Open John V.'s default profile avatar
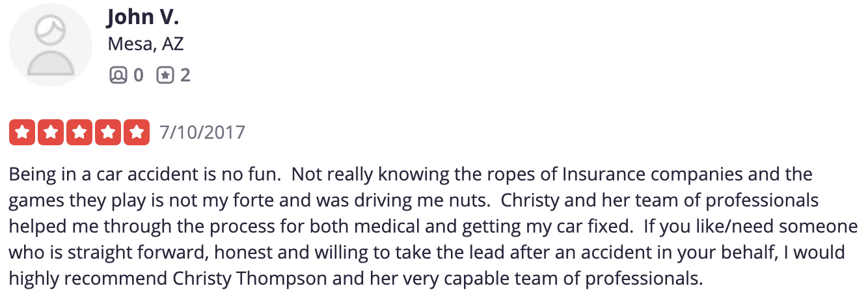The height and width of the screenshot is (301, 868). (51, 46)
